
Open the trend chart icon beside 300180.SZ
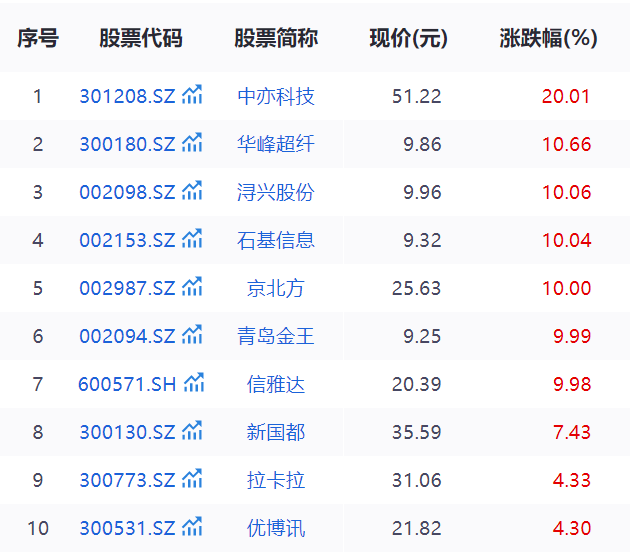pos(192,144)
